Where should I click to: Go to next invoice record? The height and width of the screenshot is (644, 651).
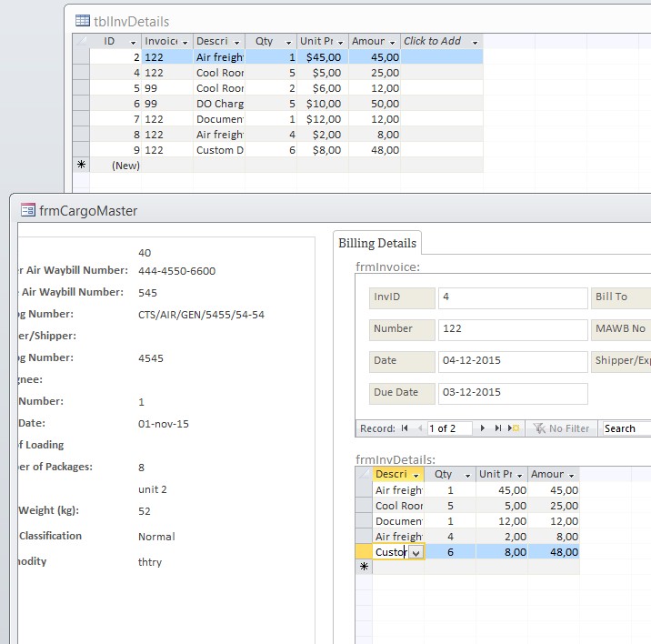pyautogui.click(x=483, y=428)
